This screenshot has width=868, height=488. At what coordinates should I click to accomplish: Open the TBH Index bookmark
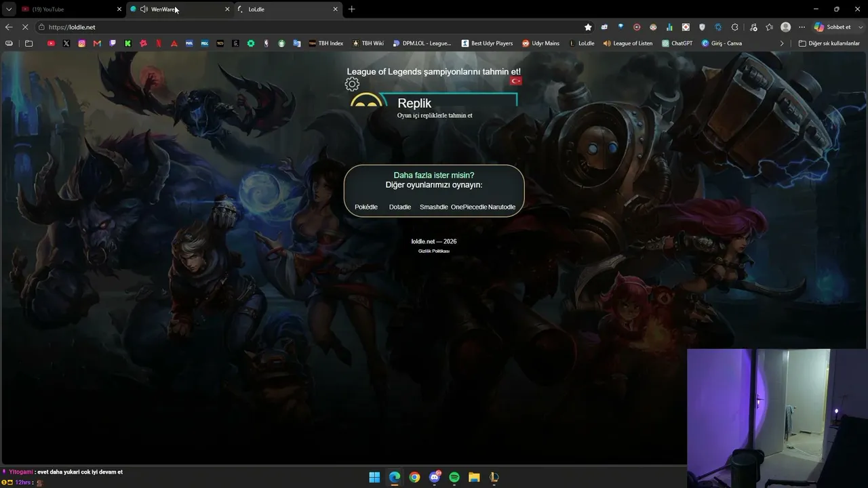[326, 43]
